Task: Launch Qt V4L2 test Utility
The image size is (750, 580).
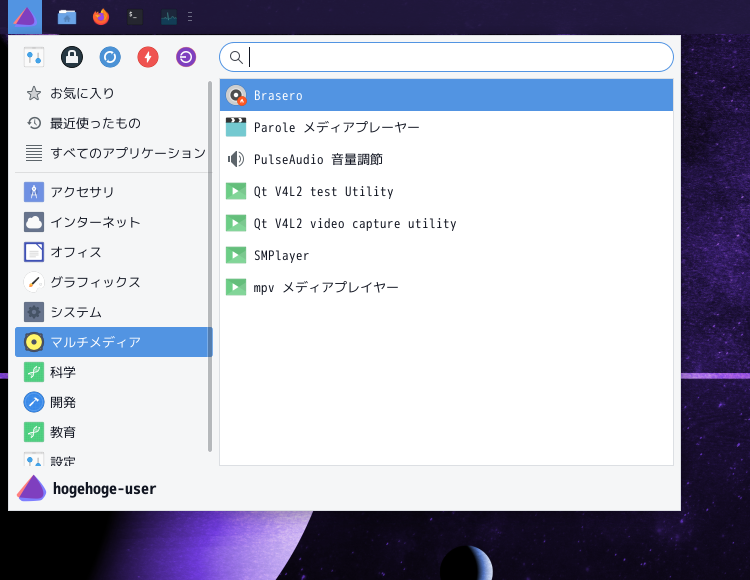Action: point(446,191)
